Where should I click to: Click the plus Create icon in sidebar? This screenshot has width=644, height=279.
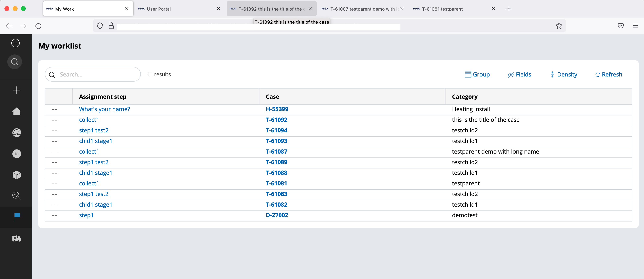[17, 90]
